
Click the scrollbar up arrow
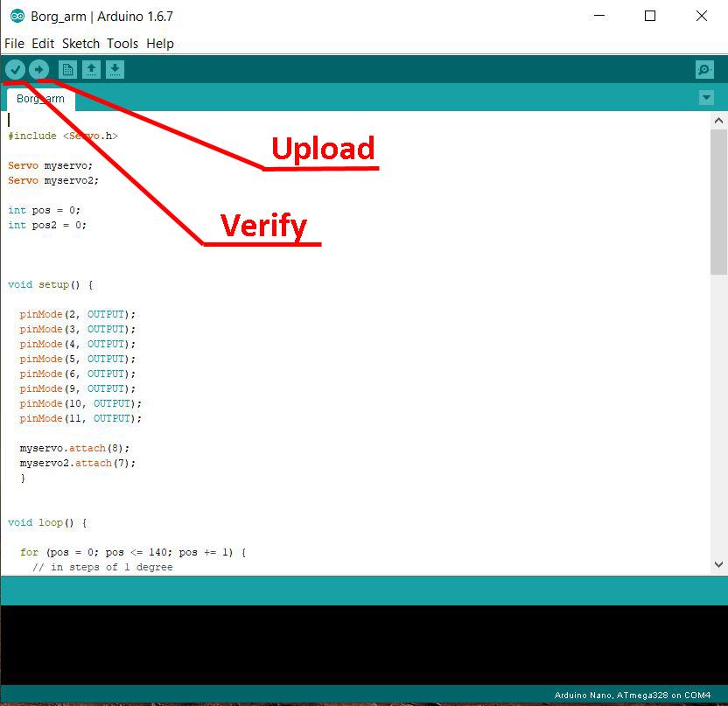click(x=718, y=121)
